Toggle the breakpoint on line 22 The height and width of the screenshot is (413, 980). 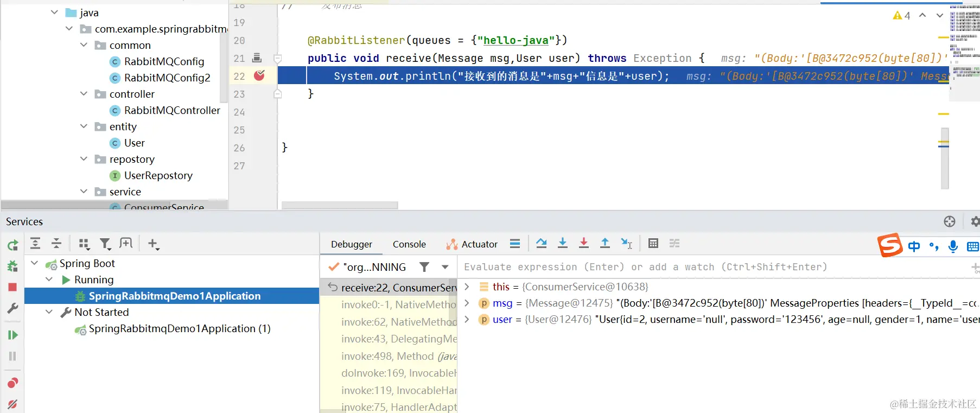(x=259, y=75)
